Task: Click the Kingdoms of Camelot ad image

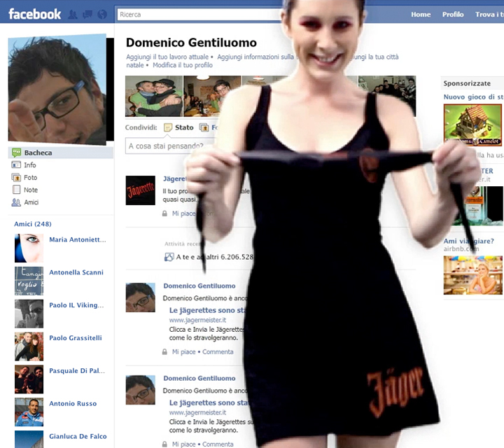Action: [472, 125]
